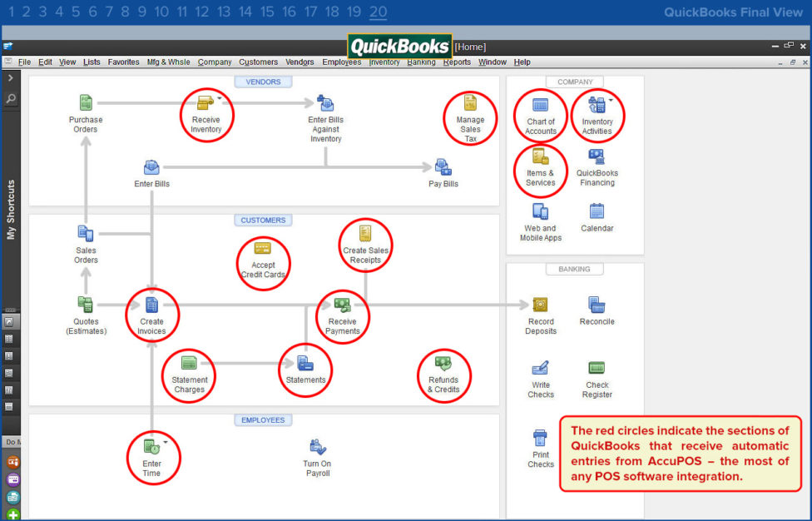
Task: Click the Create Invoices icon
Action: (x=151, y=305)
